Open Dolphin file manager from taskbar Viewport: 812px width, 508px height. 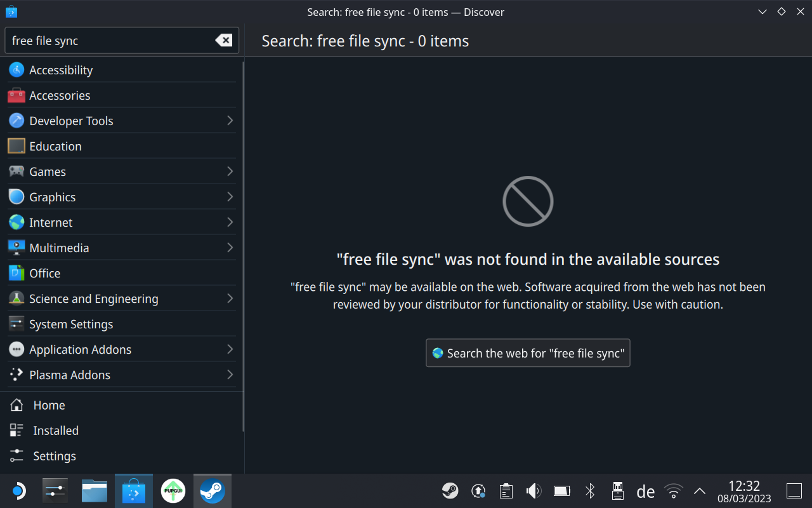[95, 491]
